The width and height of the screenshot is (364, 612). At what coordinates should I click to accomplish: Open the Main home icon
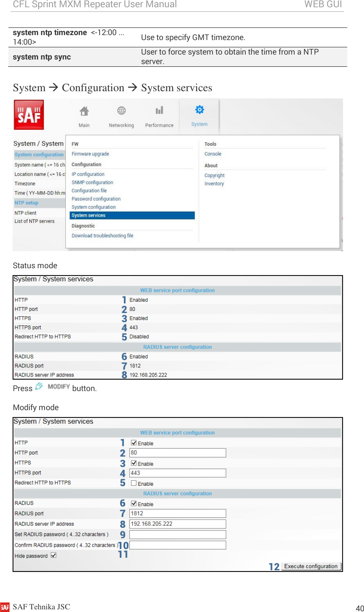[x=84, y=111]
